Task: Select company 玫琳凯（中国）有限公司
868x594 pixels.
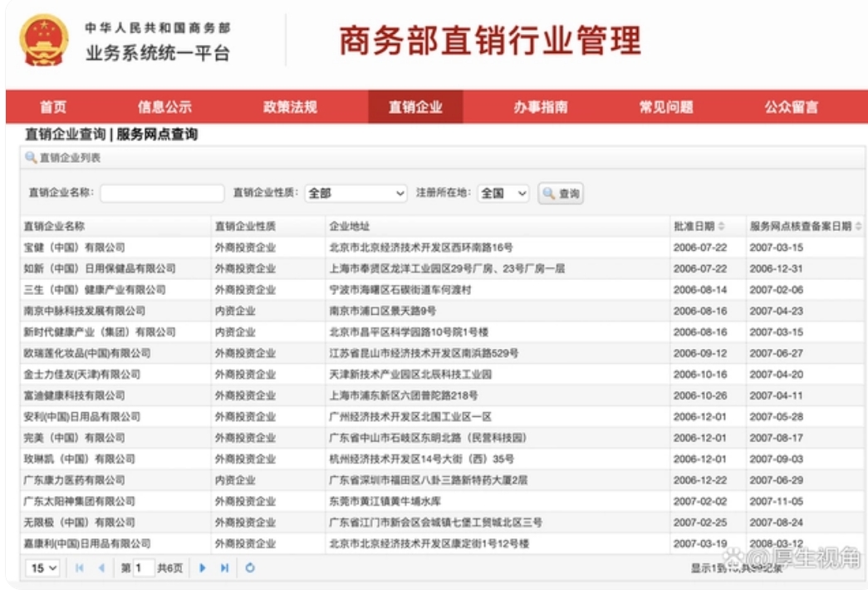Action: pyautogui.click(x=79, y=459)
